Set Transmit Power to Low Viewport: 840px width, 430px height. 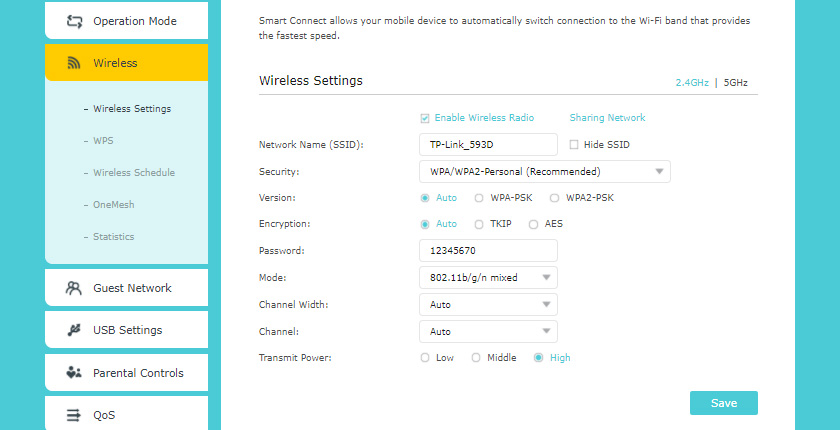coord(426,358)
